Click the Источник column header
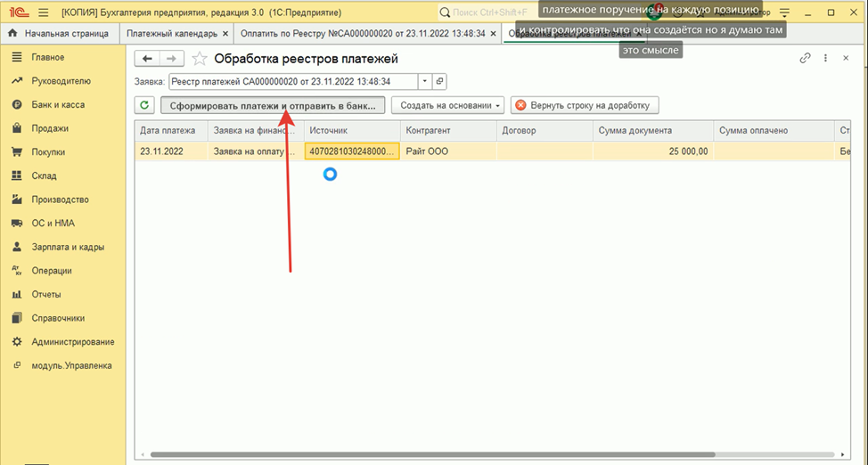Screen dimensions: 868x465 point(353,131)
